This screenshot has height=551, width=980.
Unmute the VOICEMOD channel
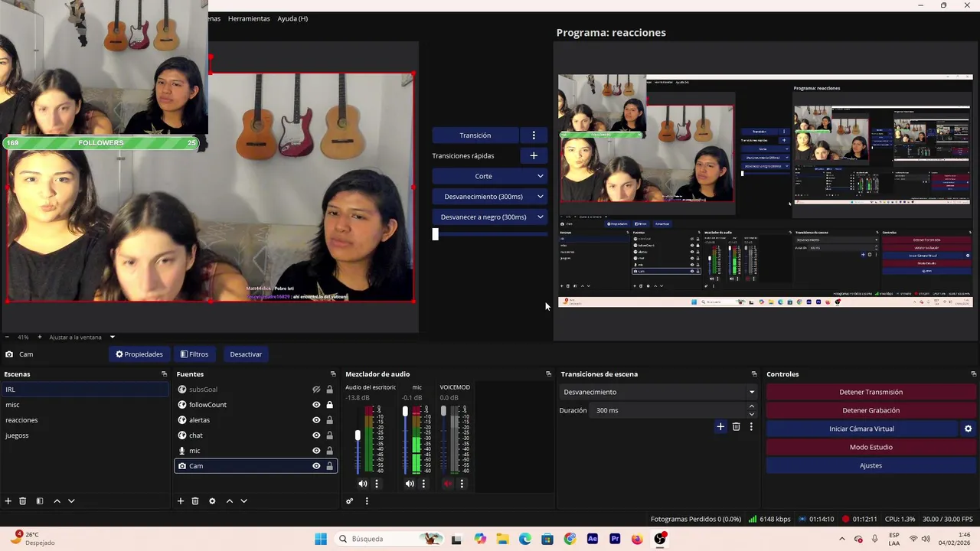448,484
